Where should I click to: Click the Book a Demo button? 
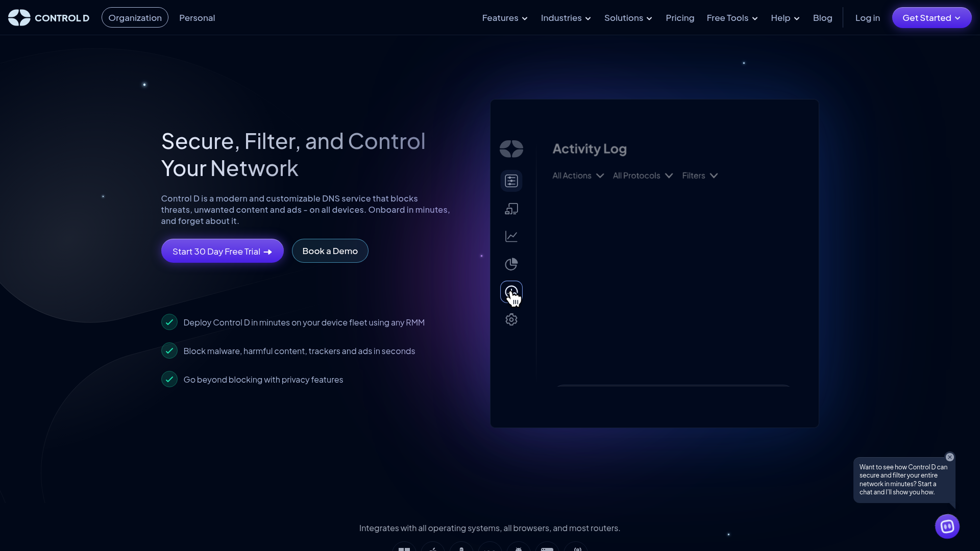(x=330, y=251)
